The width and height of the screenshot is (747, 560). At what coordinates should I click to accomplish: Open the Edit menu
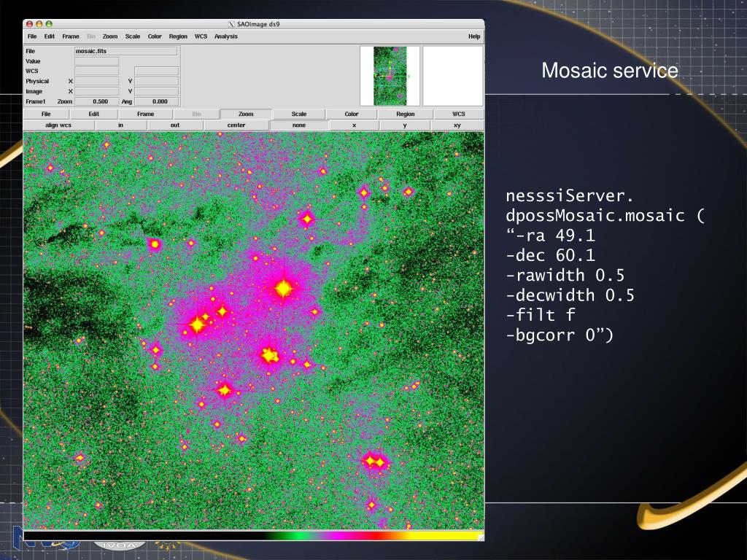(50, 36)
